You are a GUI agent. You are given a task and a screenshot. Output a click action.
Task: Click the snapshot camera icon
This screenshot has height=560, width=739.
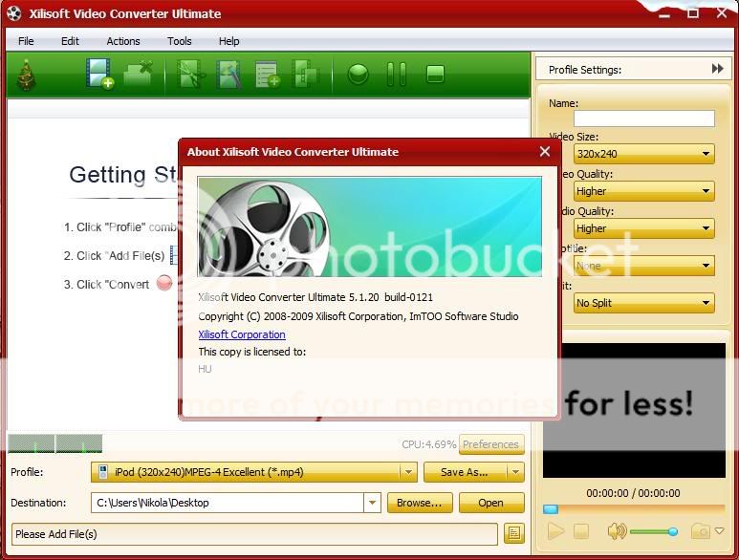[x=701, y=531]
